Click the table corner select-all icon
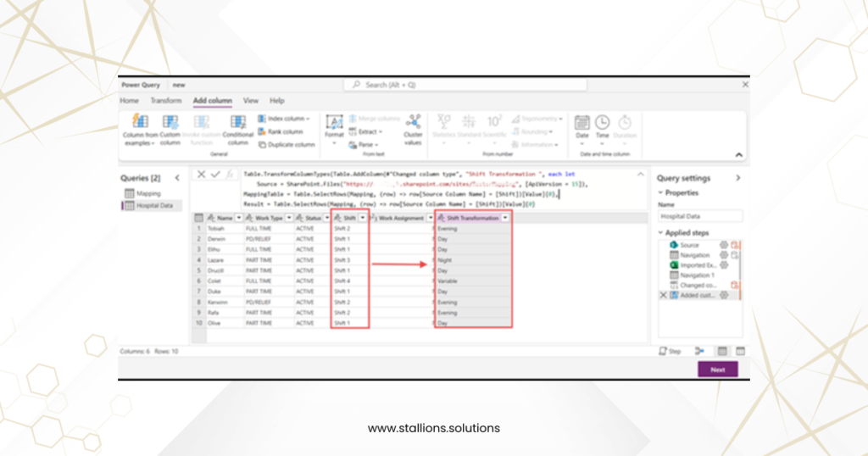The width and height of the screenshot is (868, 456). click(198, 218)
